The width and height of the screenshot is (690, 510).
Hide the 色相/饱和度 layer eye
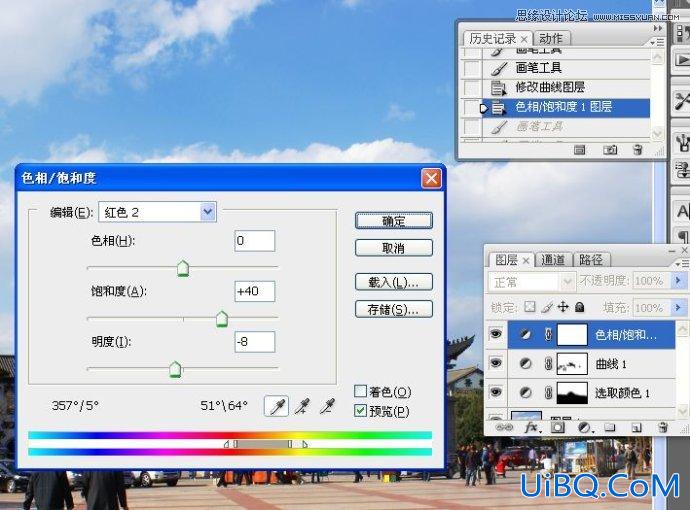495,334
